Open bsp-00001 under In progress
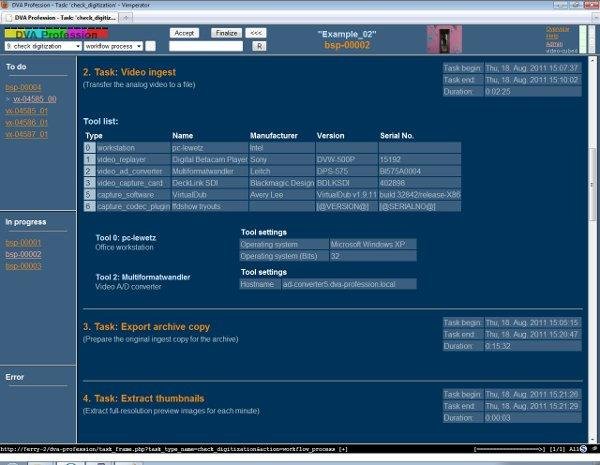Viewport: 600px width, 465px height. click(23, 243)
